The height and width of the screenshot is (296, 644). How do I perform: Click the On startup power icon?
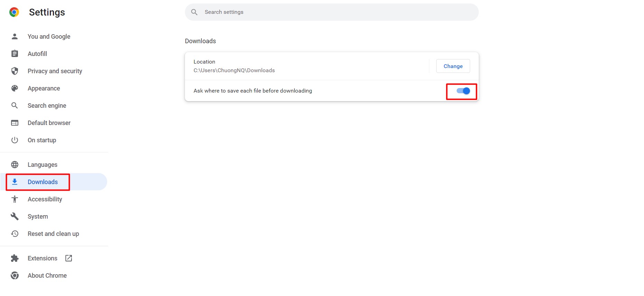15,140
